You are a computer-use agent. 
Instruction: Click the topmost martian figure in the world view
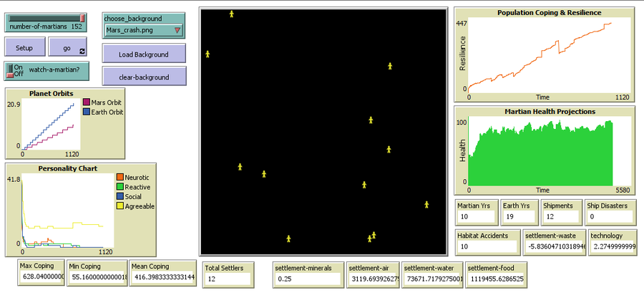[231, 14]
